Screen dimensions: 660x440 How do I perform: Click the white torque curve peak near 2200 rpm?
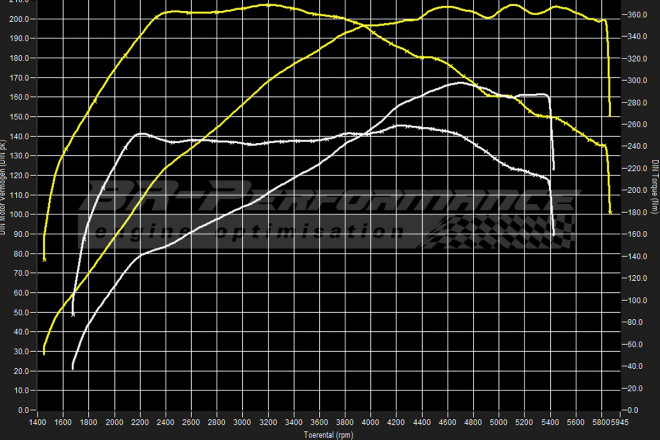[141, 133]
